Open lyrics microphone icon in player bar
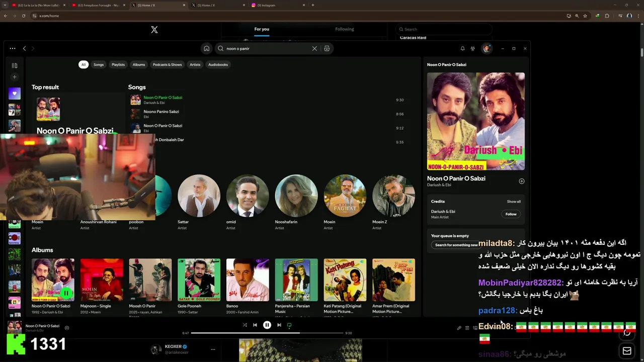The width and height of the screenshot is (644, 362). 459,328
